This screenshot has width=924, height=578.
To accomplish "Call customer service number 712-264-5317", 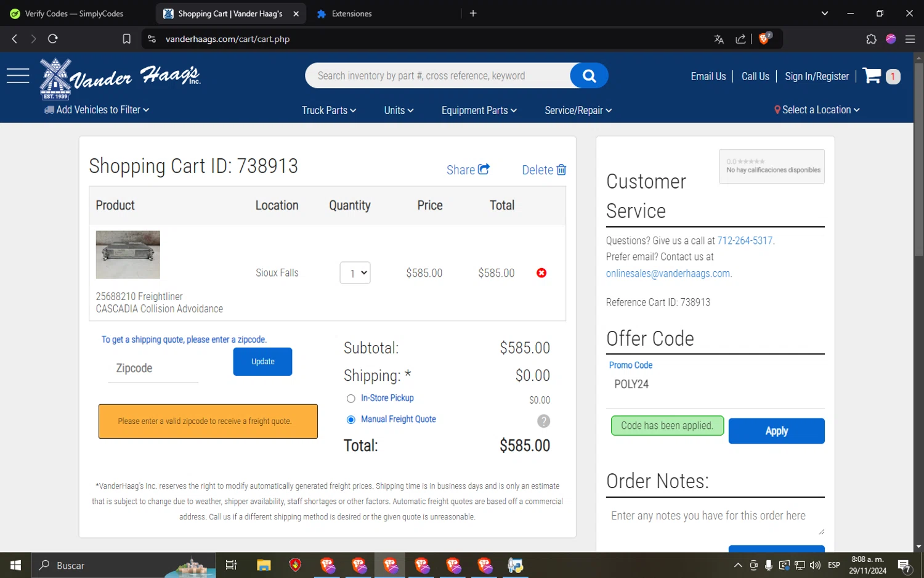I will pyautogui.click(x=745, y=241).
